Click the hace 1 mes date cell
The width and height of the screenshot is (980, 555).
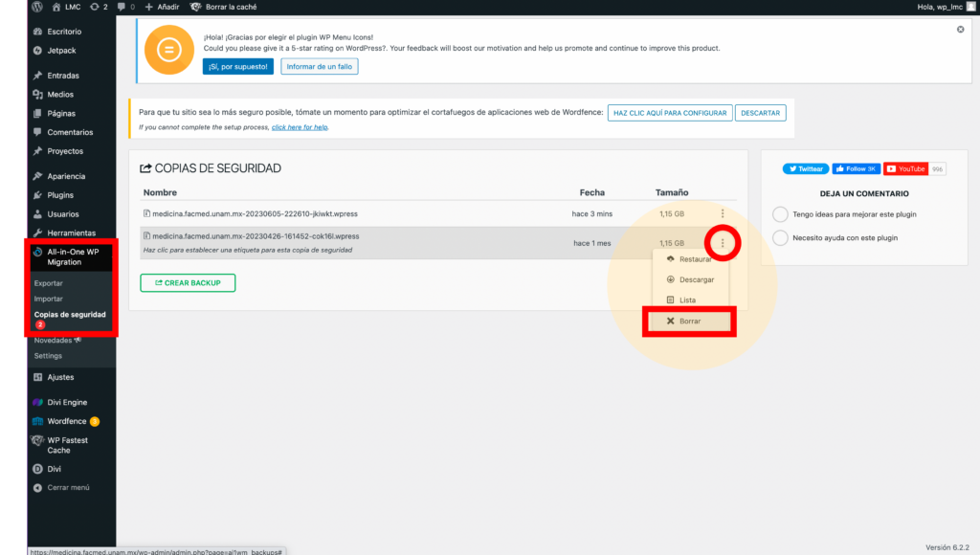pos(591,243)
